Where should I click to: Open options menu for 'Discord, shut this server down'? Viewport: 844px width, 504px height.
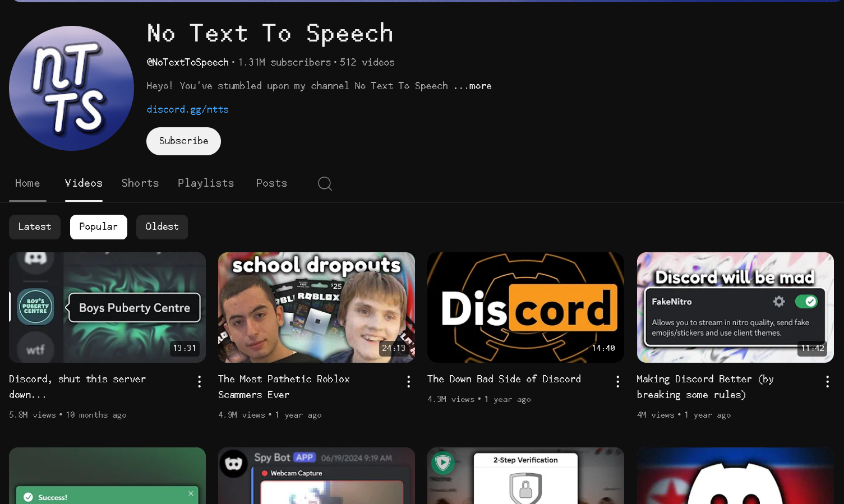coord(200,382)
